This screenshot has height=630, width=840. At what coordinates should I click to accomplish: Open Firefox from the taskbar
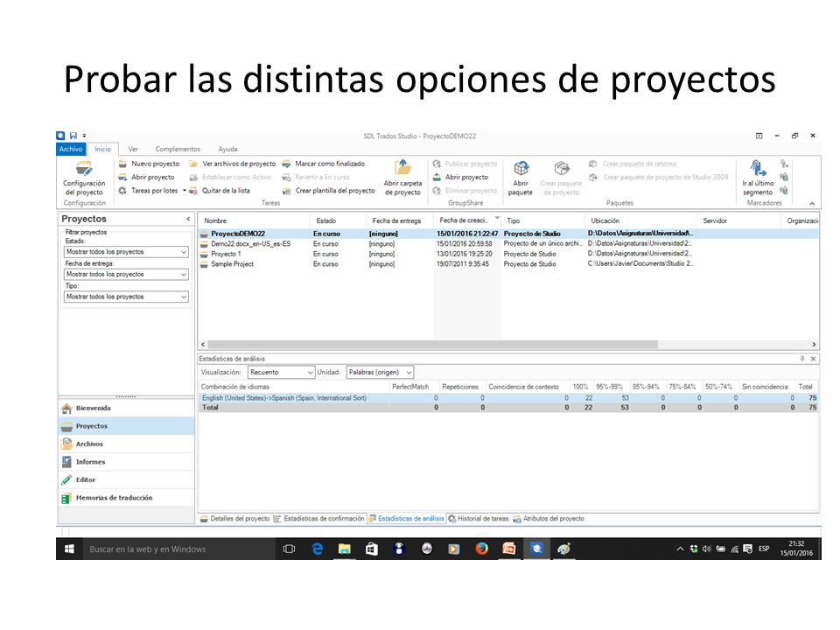[481, 549]
